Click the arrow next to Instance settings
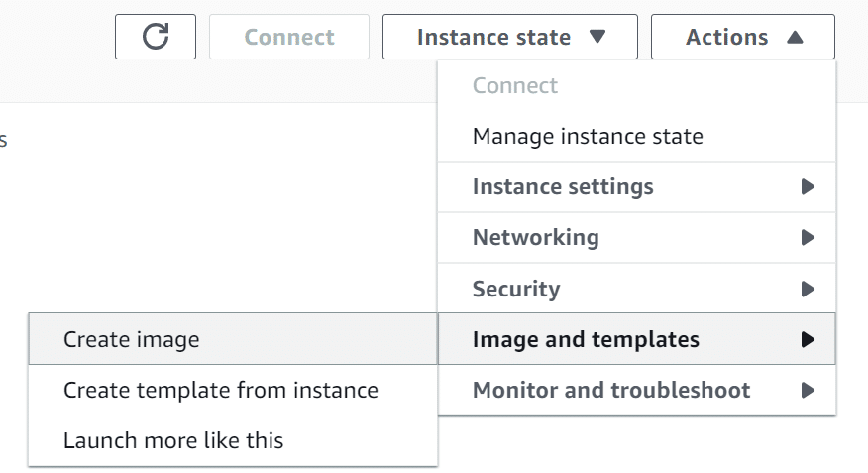This screenshot has height=473, width=868. click(x=808, y=186)
